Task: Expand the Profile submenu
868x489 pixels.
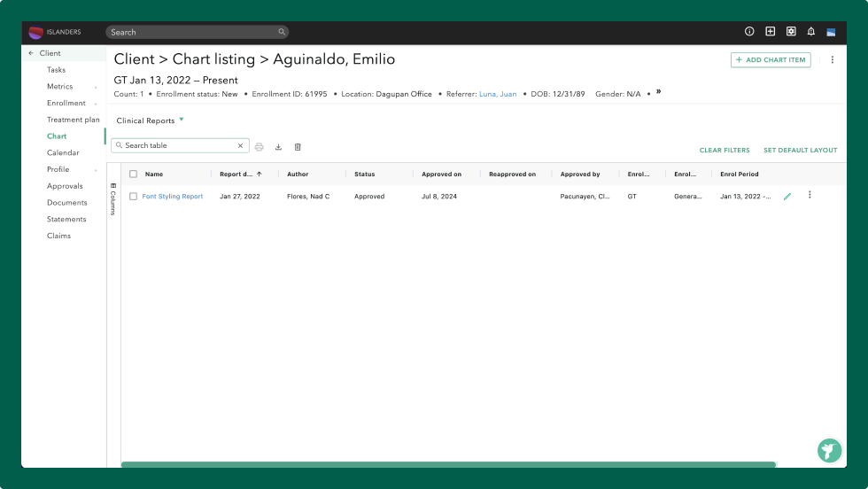Action: pyautogui.click(x=96, y=170)
